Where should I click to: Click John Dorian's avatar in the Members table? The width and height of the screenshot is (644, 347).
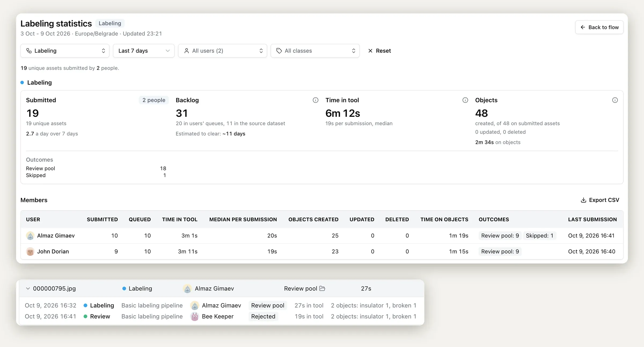(x=30, y=252)
